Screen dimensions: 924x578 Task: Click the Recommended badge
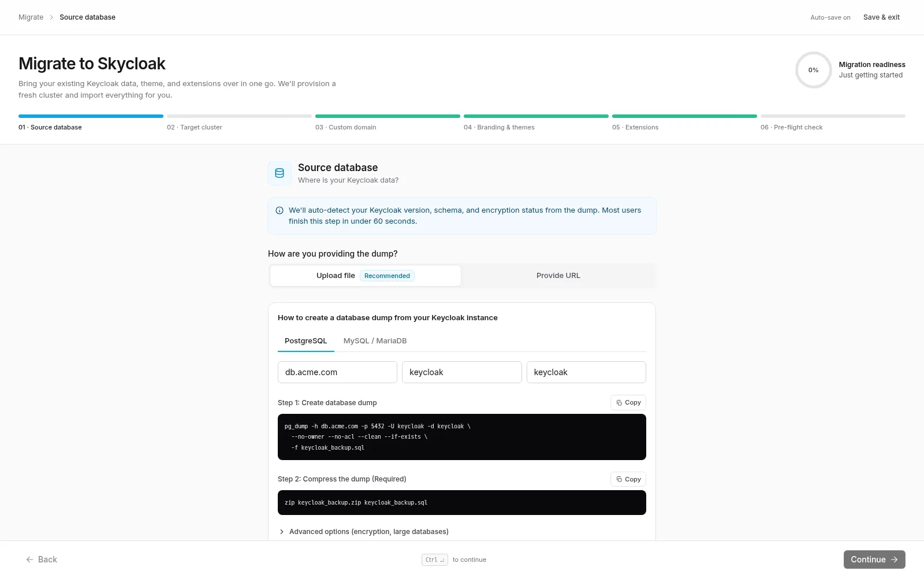coord(387,276)
